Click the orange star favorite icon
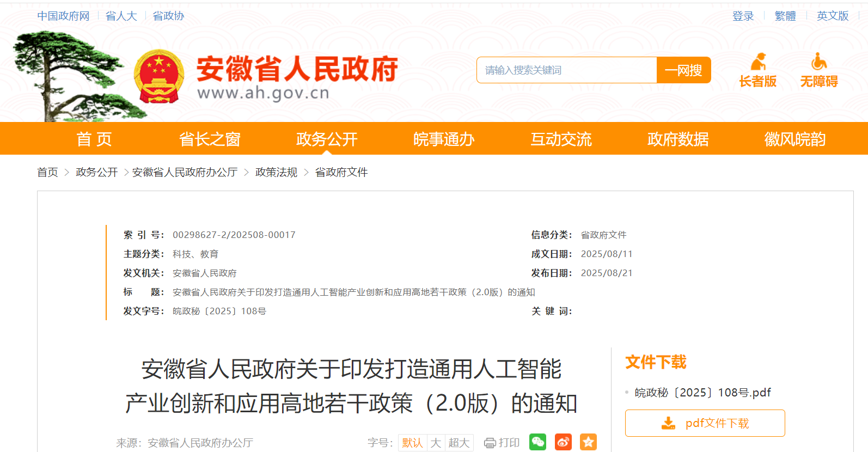 pyautogui.click(x=588, y=442)
